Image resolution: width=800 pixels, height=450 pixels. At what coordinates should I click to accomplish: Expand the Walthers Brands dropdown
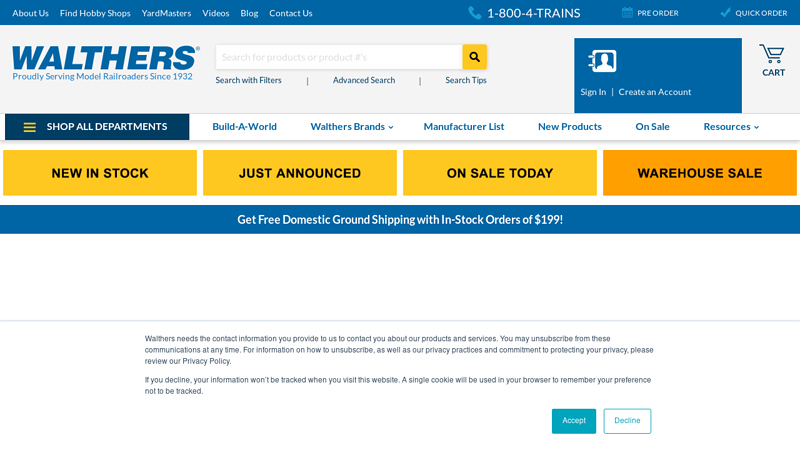352,127
